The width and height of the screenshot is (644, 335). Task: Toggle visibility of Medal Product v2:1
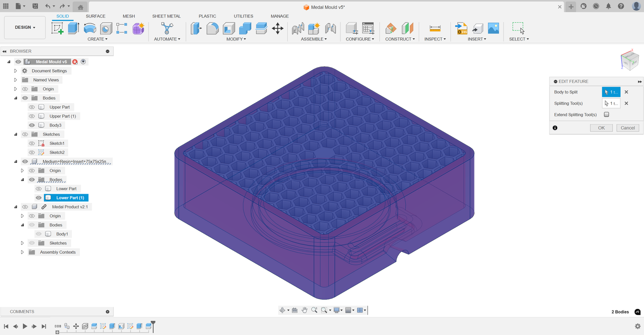coord(25,207)
